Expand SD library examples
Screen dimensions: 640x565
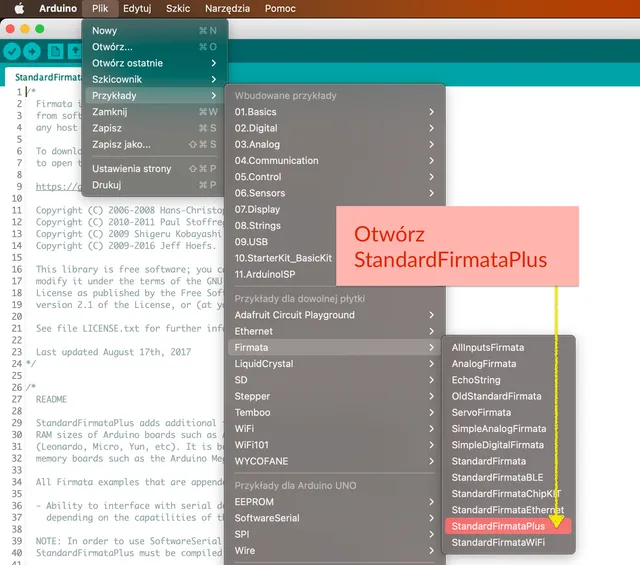334,380
